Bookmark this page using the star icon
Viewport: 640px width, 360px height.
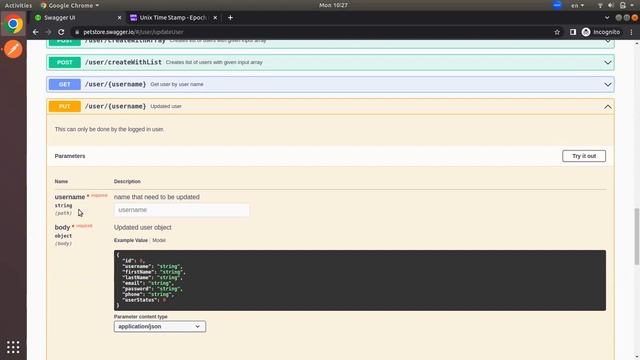(x=557, y=32)
